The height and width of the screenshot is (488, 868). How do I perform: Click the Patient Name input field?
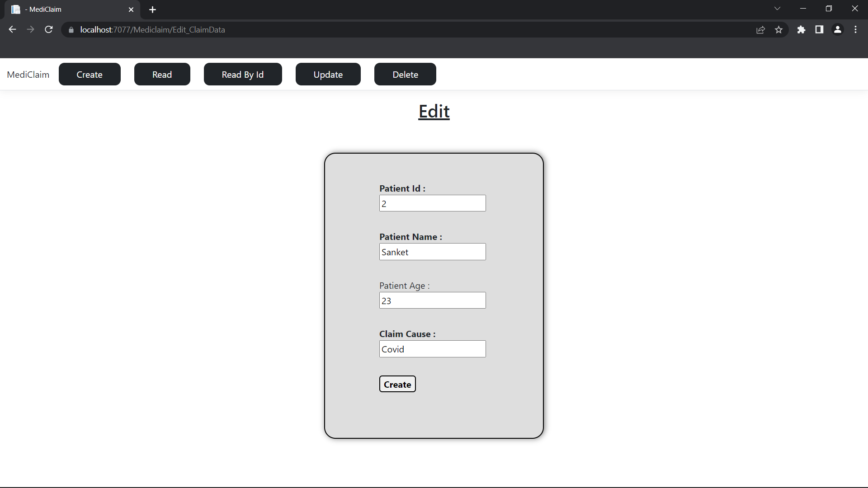[x=432, y=252]
